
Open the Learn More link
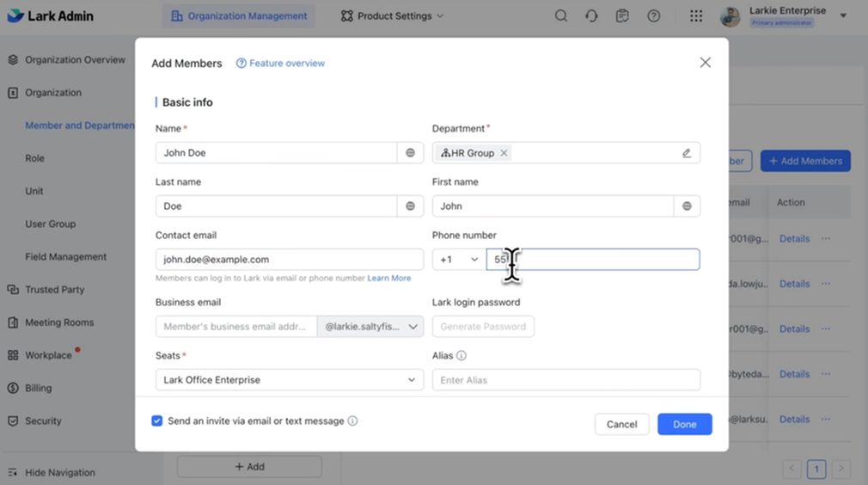(389, 279)
